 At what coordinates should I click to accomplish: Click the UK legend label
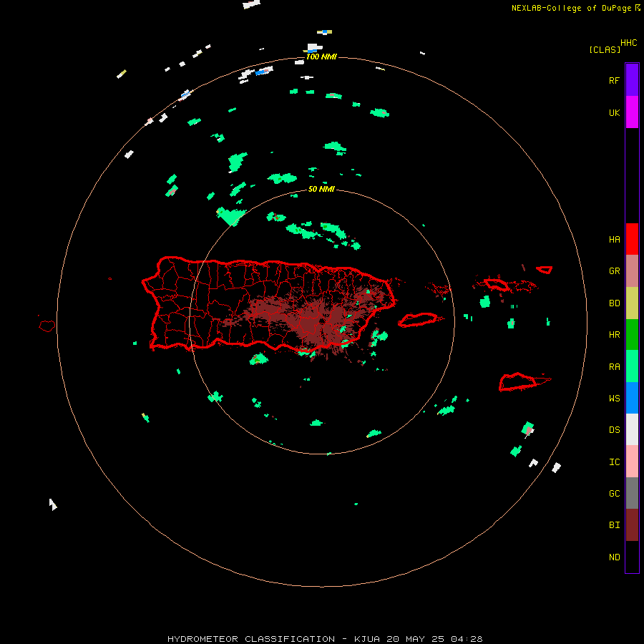tap(614, 112)
